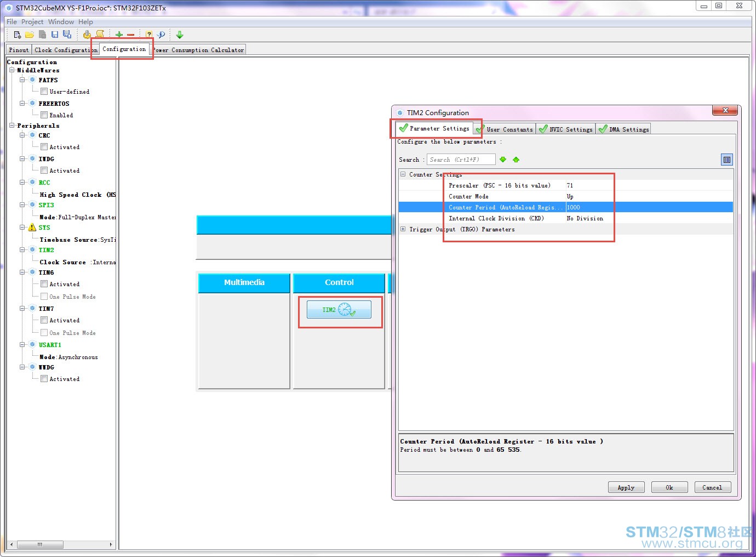The image size is (756, 557).
Task: Collapse the FATFS tree node
Action: pos(22,80)
